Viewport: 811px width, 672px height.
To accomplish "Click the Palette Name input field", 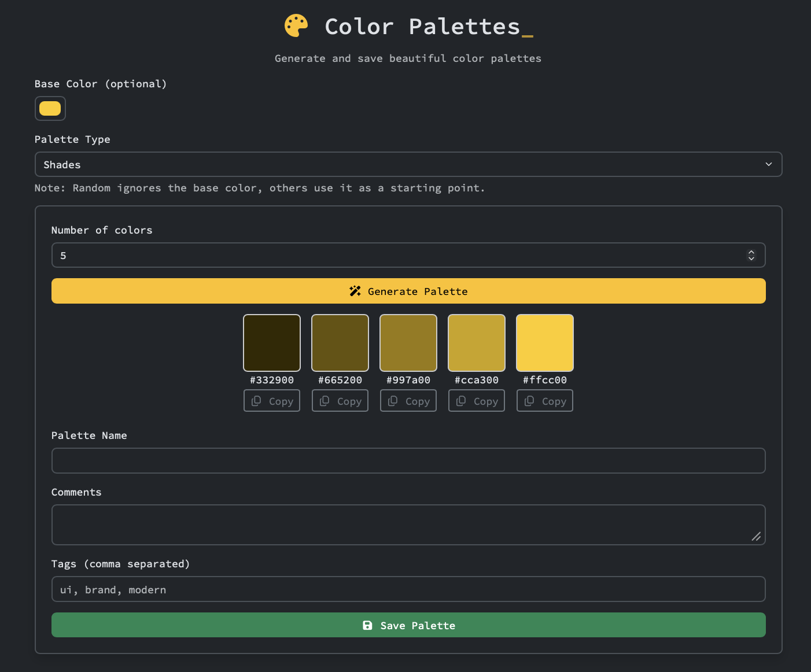I will 408,460.
